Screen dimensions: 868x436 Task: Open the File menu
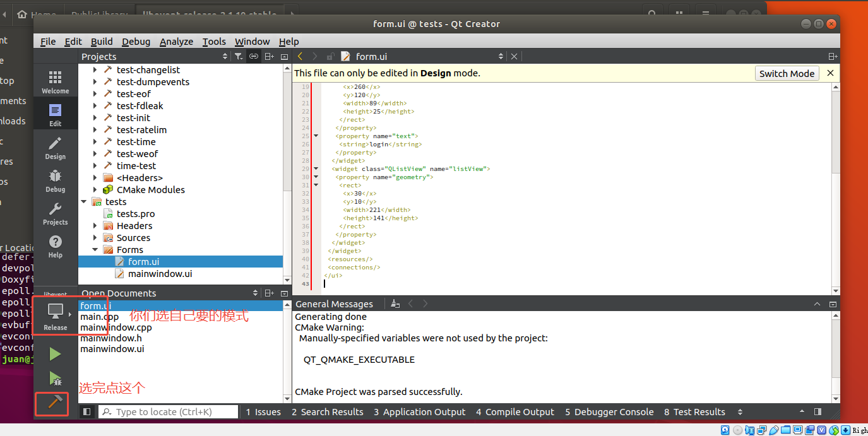tap(48, 41)
